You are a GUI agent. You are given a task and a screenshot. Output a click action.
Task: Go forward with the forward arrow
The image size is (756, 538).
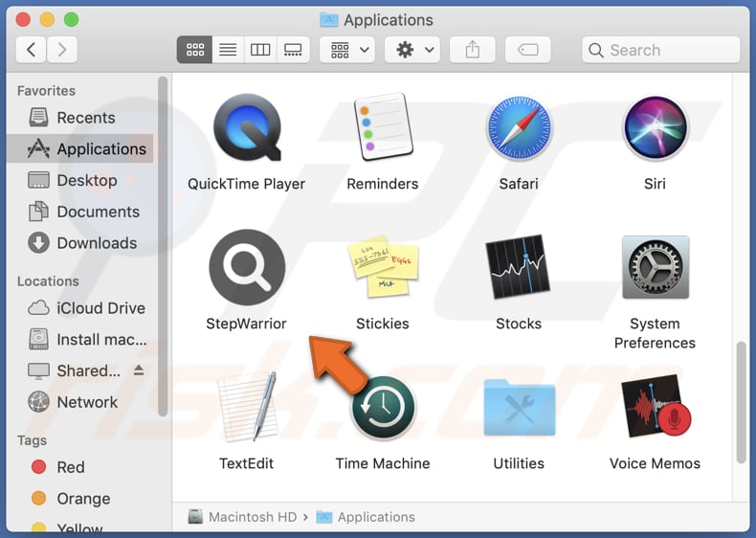(x=61, y=50)
